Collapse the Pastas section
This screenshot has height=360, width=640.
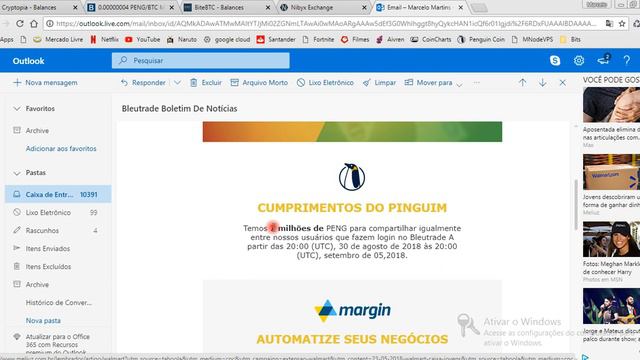tap(17, 173)
